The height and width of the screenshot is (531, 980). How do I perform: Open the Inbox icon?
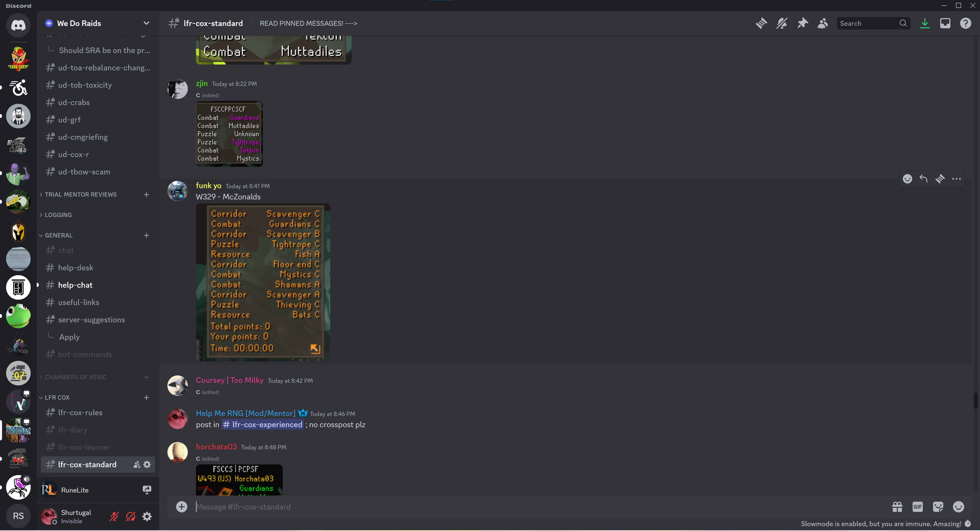[945, 23]
